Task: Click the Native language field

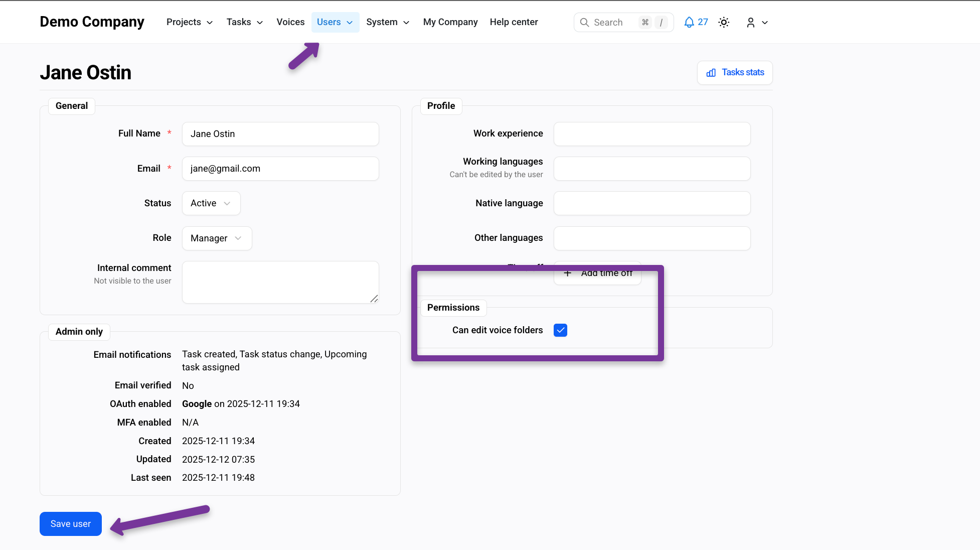Action: tap(652, 203)
